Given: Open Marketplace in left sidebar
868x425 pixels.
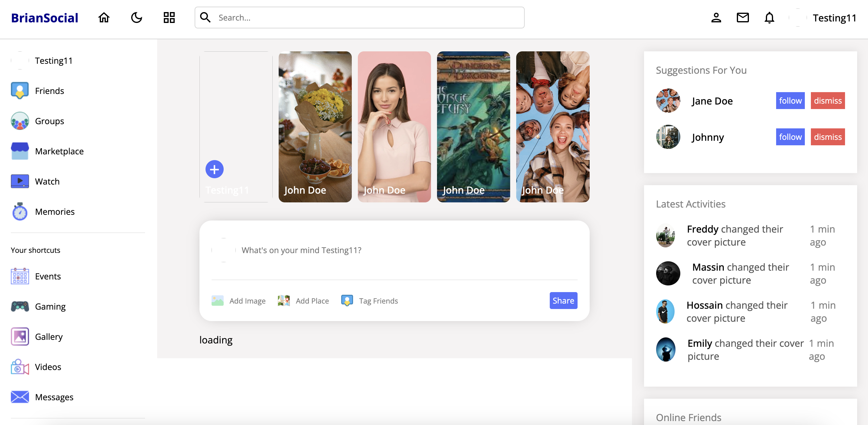Looking at the screenshot, I should coord(59,151).
